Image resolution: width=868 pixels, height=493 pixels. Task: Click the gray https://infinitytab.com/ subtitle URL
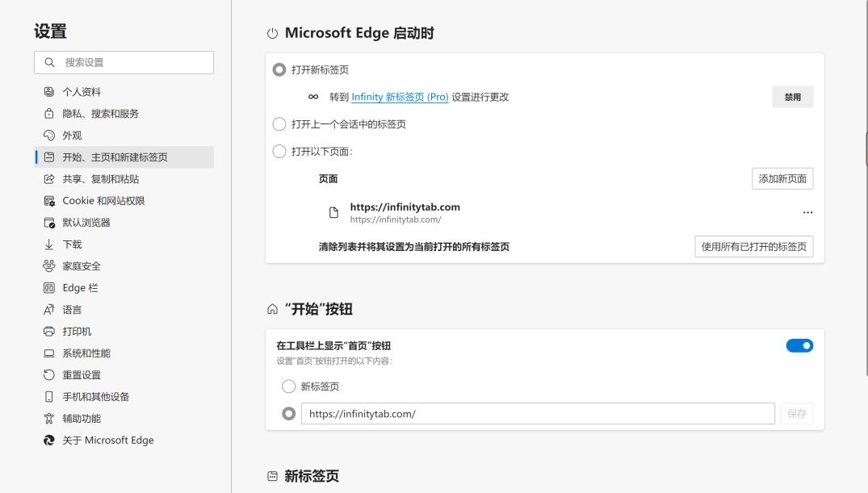tap(396, 219)
